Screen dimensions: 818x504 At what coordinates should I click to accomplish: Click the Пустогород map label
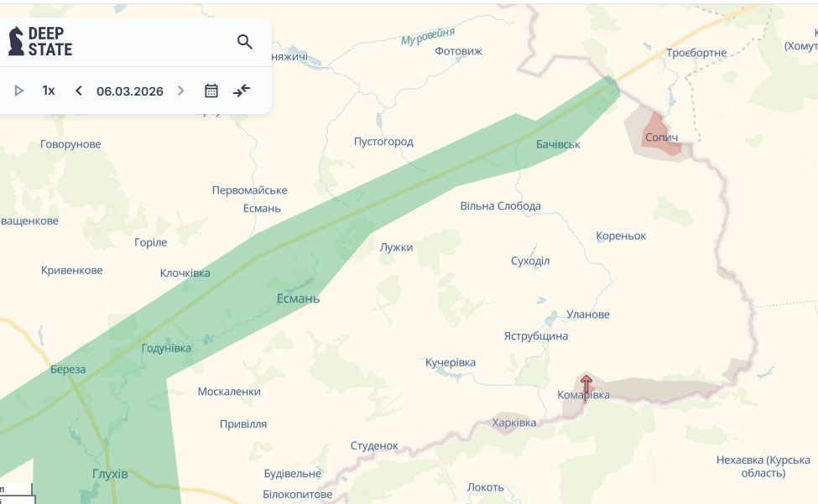pos(383,142)
